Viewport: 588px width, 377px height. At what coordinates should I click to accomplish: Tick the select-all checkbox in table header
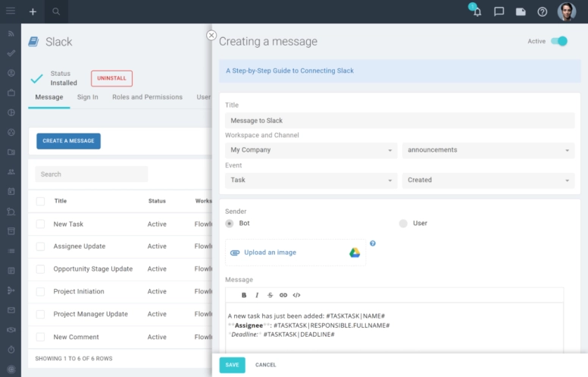coord(40,201)
